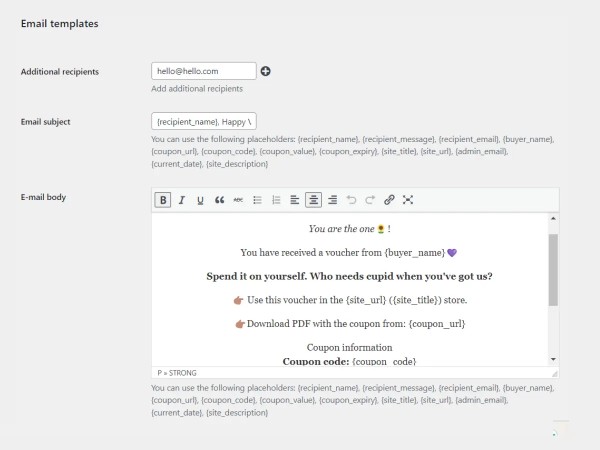Click the email body scrollbar thumb
Screen dimensions: 600x450
553,270
